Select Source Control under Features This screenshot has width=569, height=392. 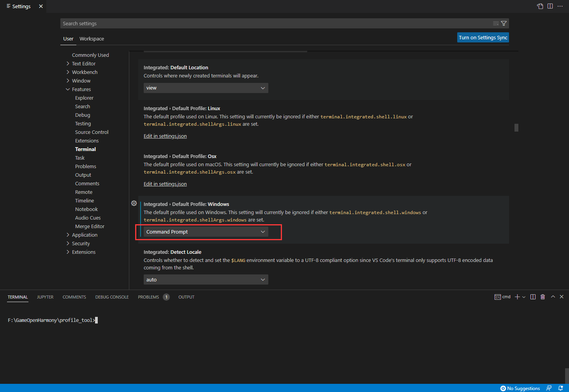click(x=92, y=132)
